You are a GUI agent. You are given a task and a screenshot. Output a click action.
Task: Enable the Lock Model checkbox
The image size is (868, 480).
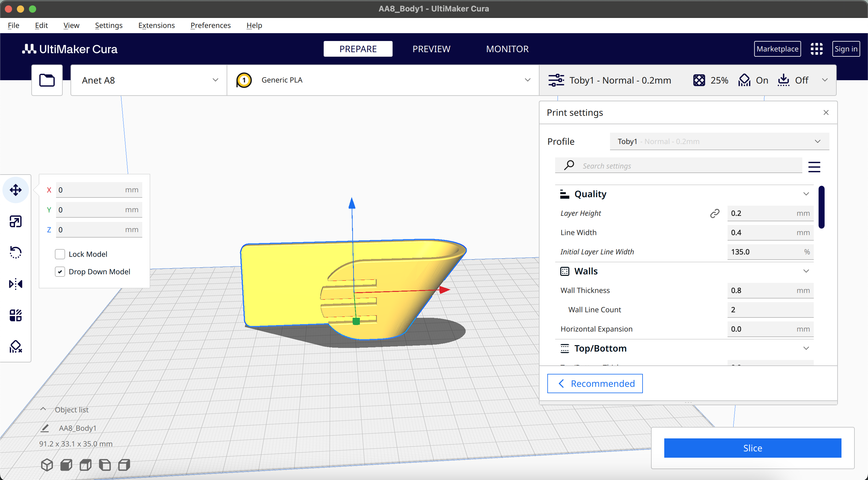point(60,254)
